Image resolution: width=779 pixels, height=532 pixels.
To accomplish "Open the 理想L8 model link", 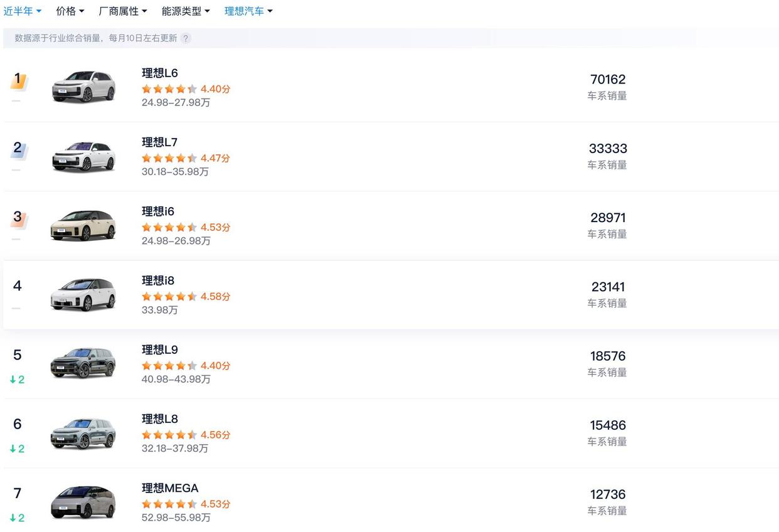I will point(160,418).
